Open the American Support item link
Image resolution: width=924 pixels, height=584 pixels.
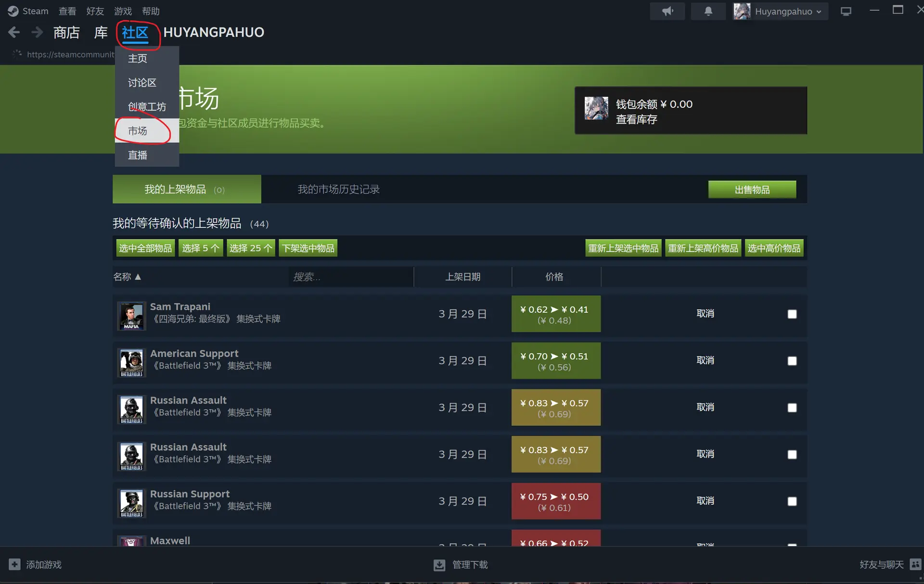[x=194, y=353]
